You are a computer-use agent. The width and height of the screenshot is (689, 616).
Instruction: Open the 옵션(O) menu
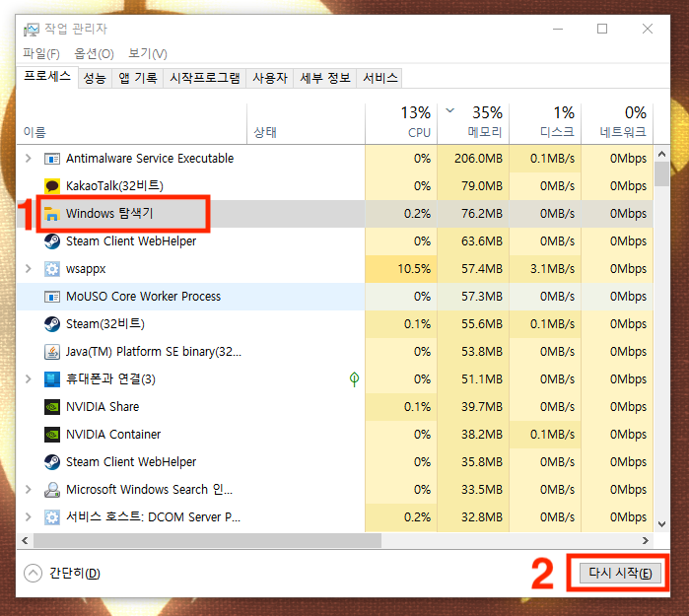[x=94, y=53]
